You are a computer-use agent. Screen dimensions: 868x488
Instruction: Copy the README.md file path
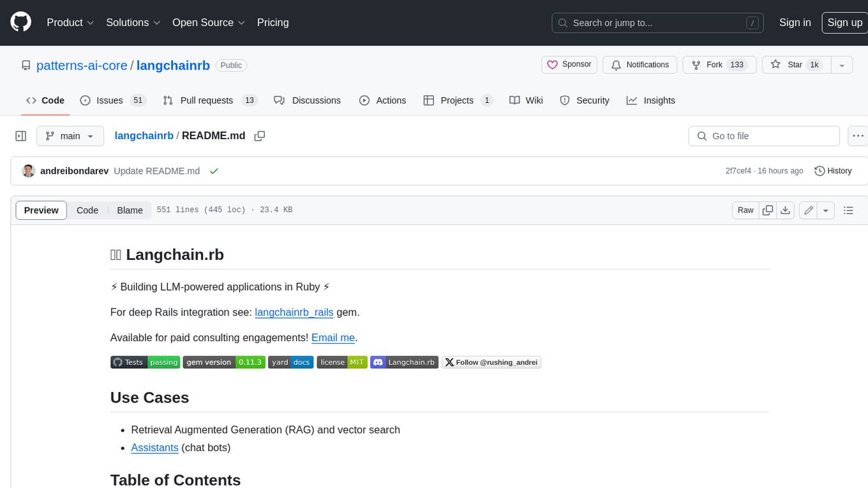(259, 136)
